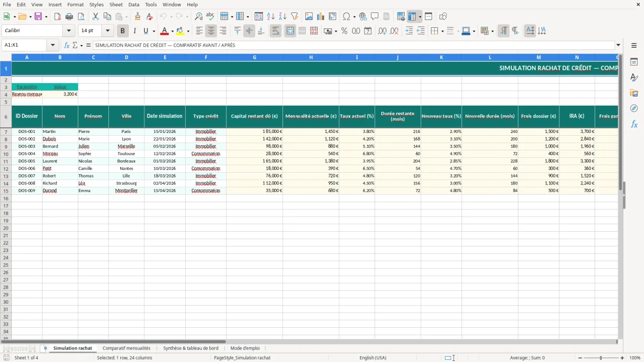Insert an image from the toolbar
The width and height of the screenshot is (644, 362).
tap(309, 17)
